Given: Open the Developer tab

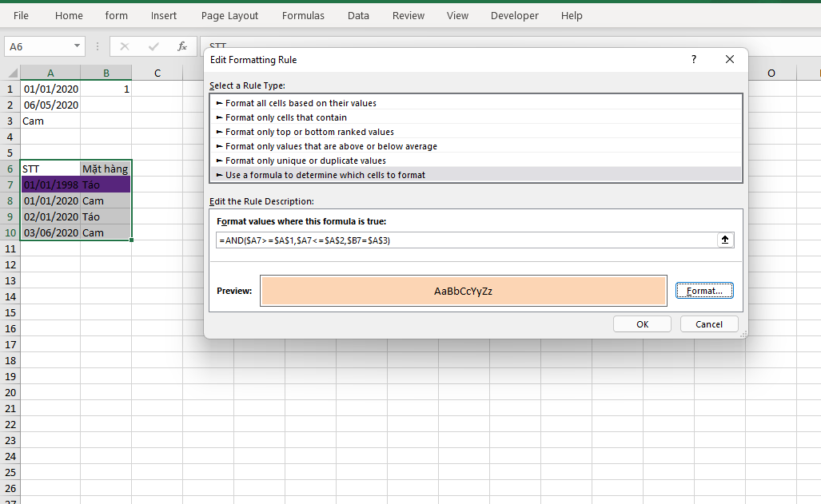Looking at the screenshot, I should 515,15.
